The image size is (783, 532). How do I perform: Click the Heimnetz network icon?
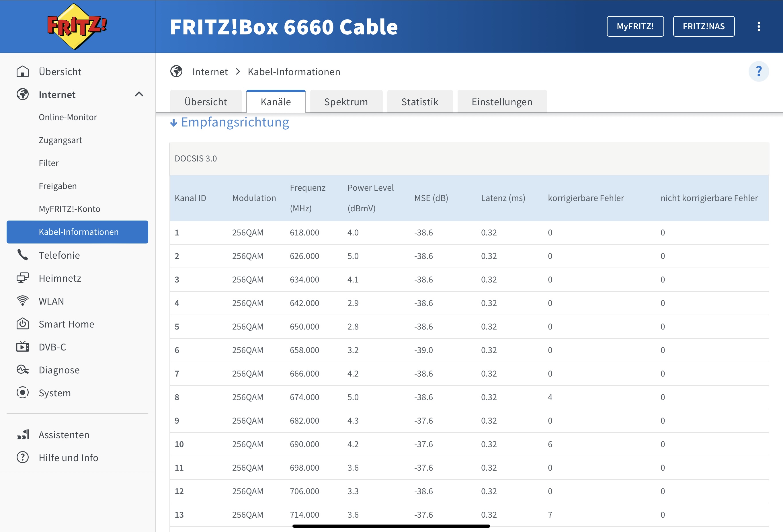point(23,278)
